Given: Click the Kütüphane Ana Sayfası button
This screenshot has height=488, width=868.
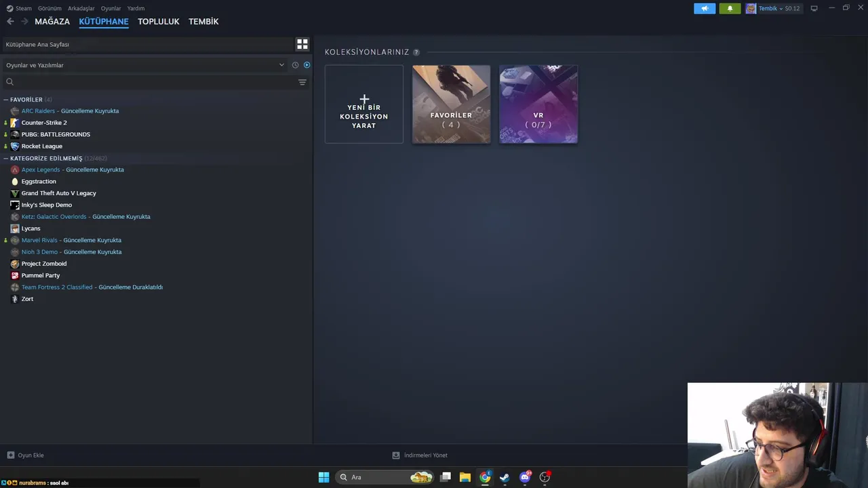Looking at the screenshot, I should [146, 44].
